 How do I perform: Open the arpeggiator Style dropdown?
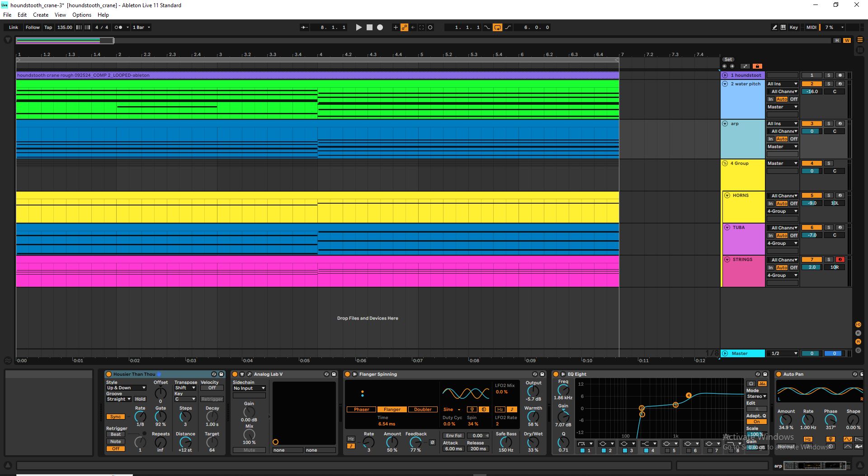click(x=126, y=388)
